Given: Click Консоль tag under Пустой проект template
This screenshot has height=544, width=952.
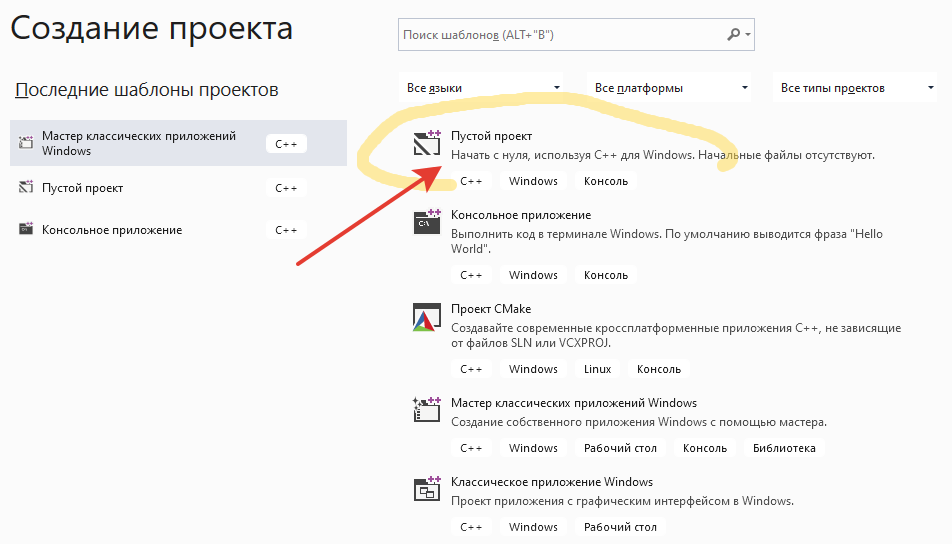Looking at the screenshot, I should click(606, 181).
